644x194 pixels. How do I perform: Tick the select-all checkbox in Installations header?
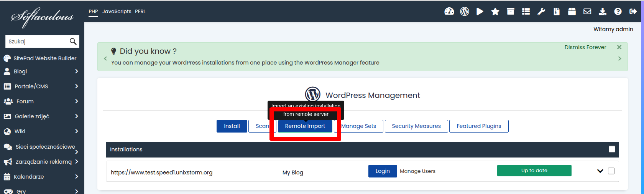click(x=612, y=149)
